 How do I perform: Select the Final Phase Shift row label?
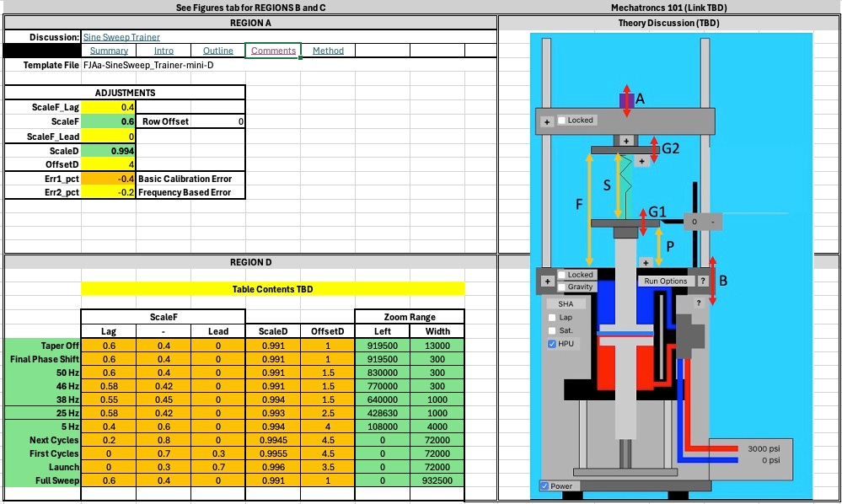[43, 359]
